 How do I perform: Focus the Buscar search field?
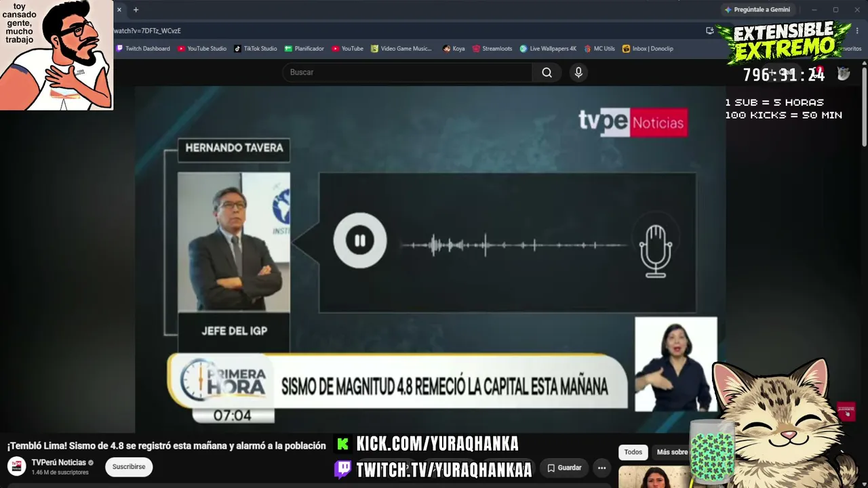click(x=408, y=73)
